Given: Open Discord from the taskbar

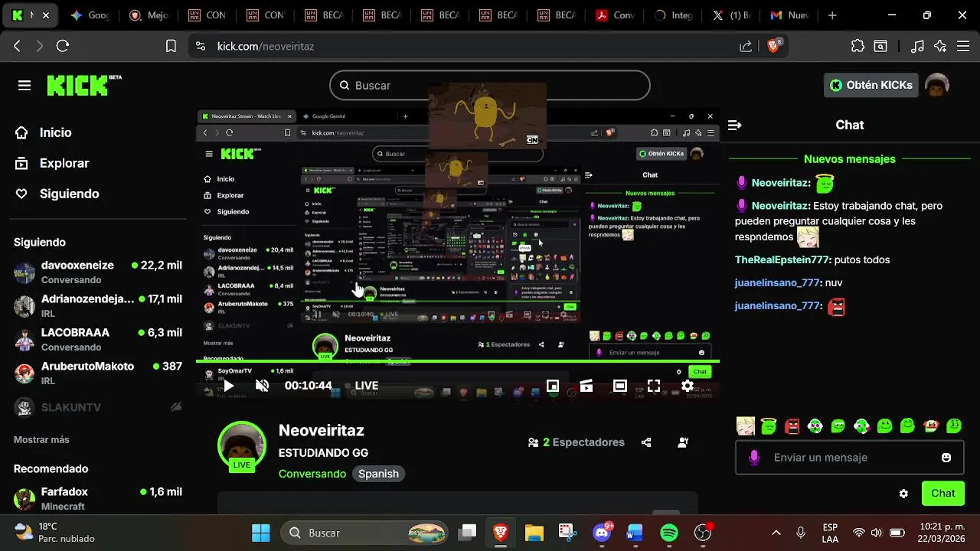Looking at the screenshot, I should coord(602,533).
